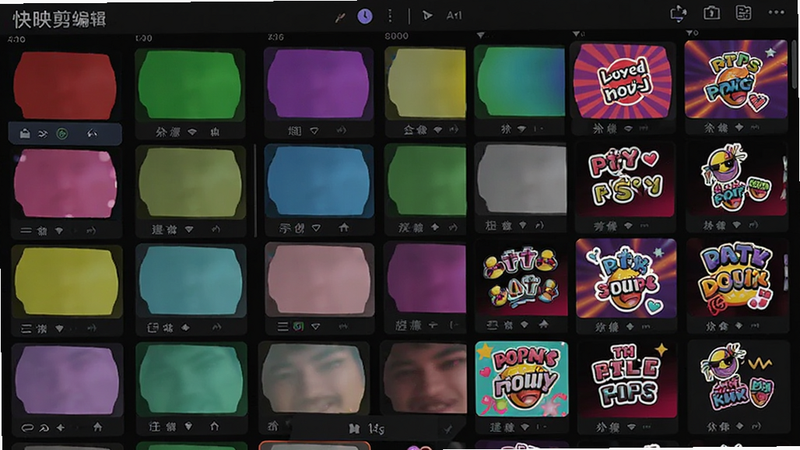This screenshot has width=800, height=450.
Task: Select the purple frame thumbnail in the top row
Action: point(318,84)
